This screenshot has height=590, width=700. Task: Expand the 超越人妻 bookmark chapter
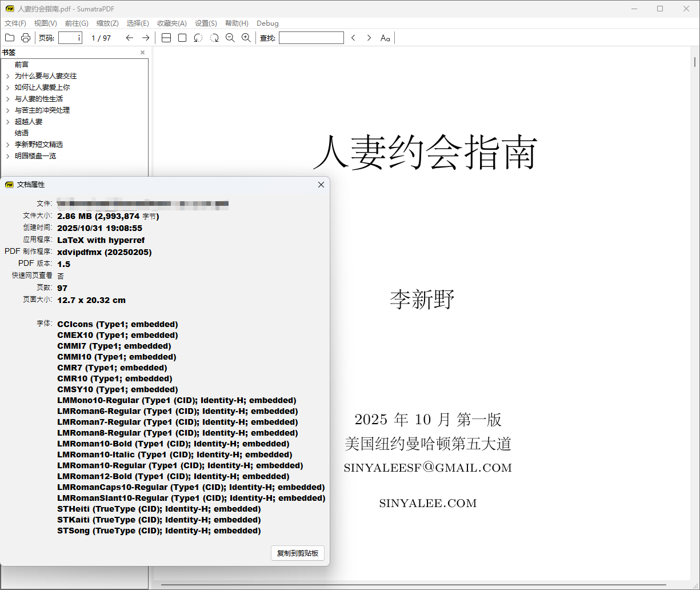(x=7, y=121)
